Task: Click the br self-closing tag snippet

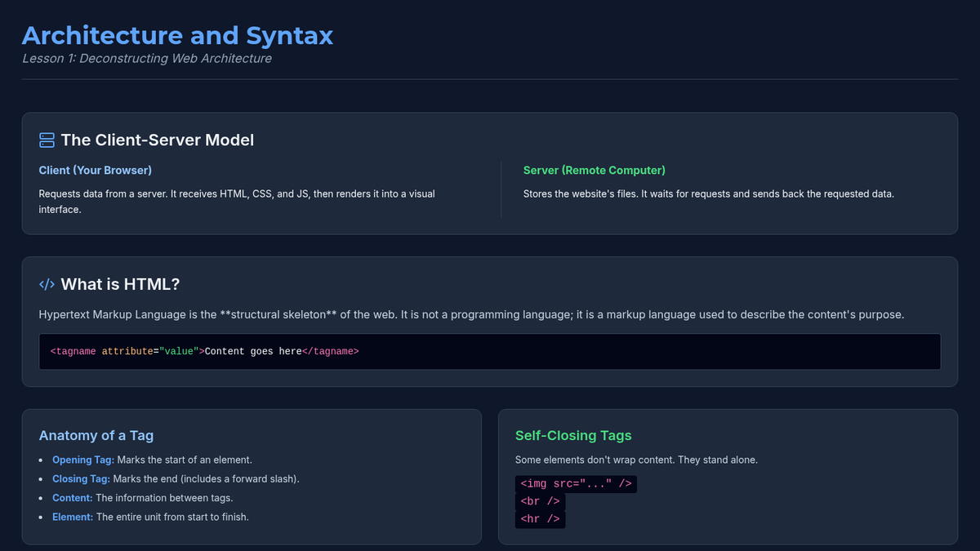Action: coord(540,501)
